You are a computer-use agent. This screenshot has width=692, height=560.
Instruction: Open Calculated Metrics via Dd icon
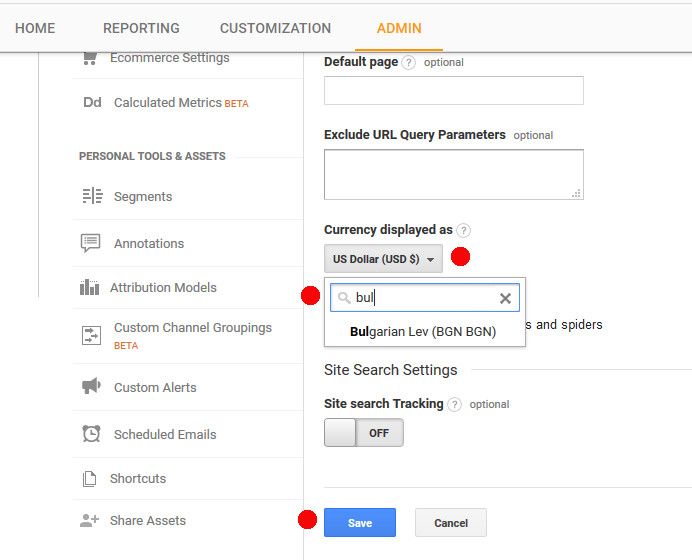tap(92, 102)
